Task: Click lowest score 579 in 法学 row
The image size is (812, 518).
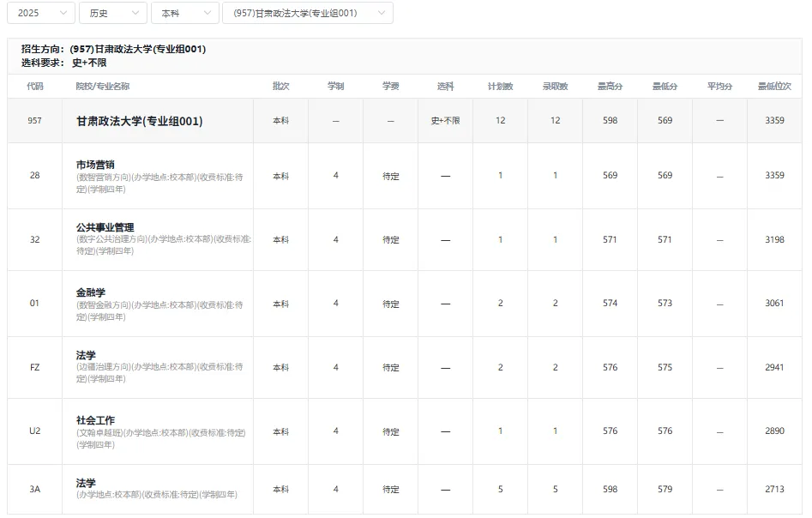Action: 665,490
